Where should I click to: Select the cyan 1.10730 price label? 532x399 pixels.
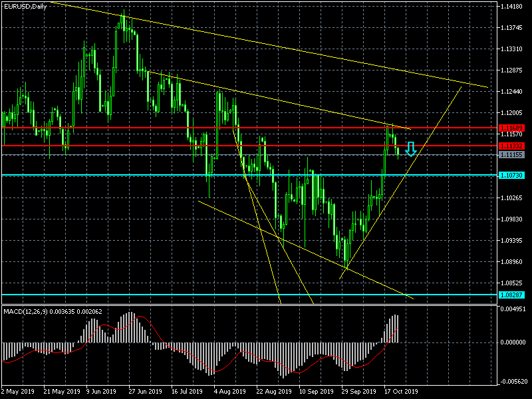(x=511, y=175)
